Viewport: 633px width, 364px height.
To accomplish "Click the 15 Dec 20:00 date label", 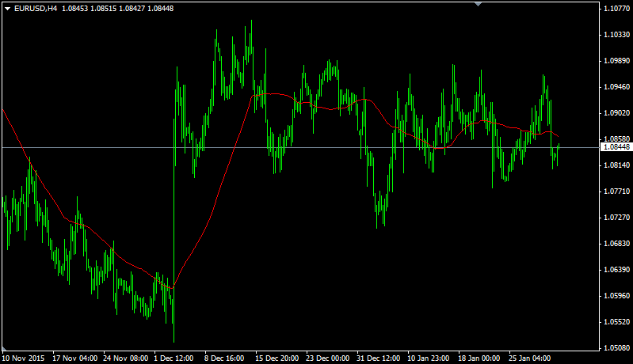I will (x=277, y=358).
